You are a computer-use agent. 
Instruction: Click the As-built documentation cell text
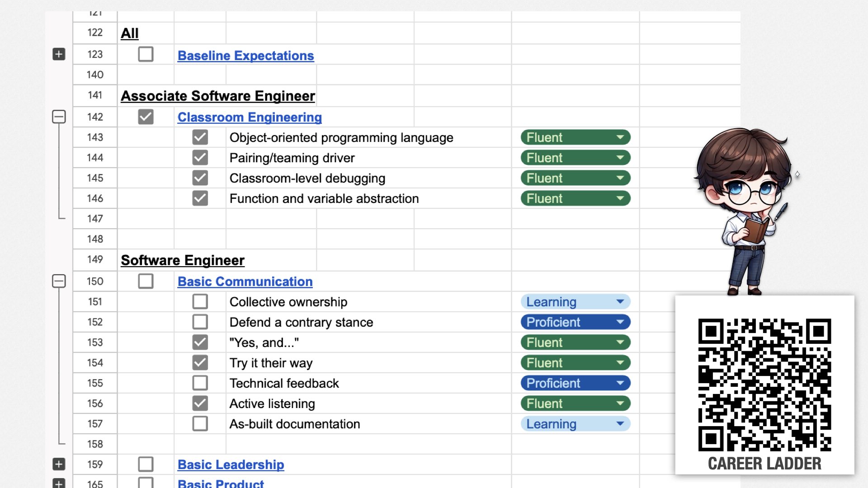pos(295,424)
